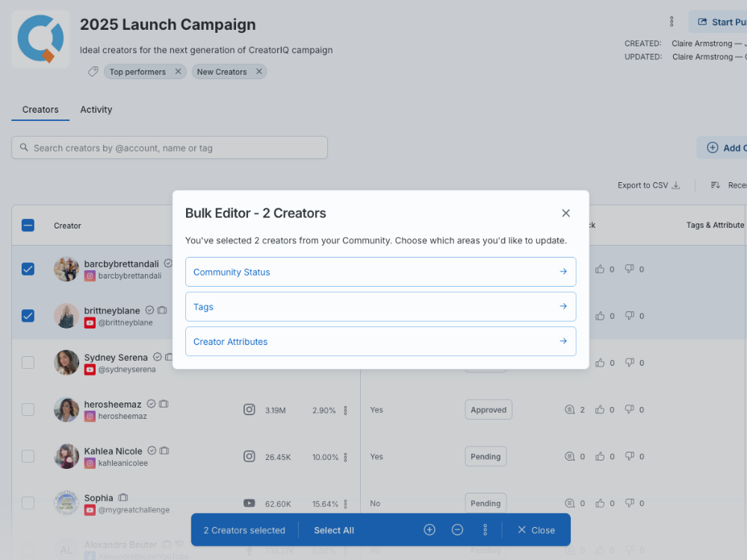This screenshot has width=747, height=560.
Task: Switch to the Activity tab
Action: tap(96, 110)
